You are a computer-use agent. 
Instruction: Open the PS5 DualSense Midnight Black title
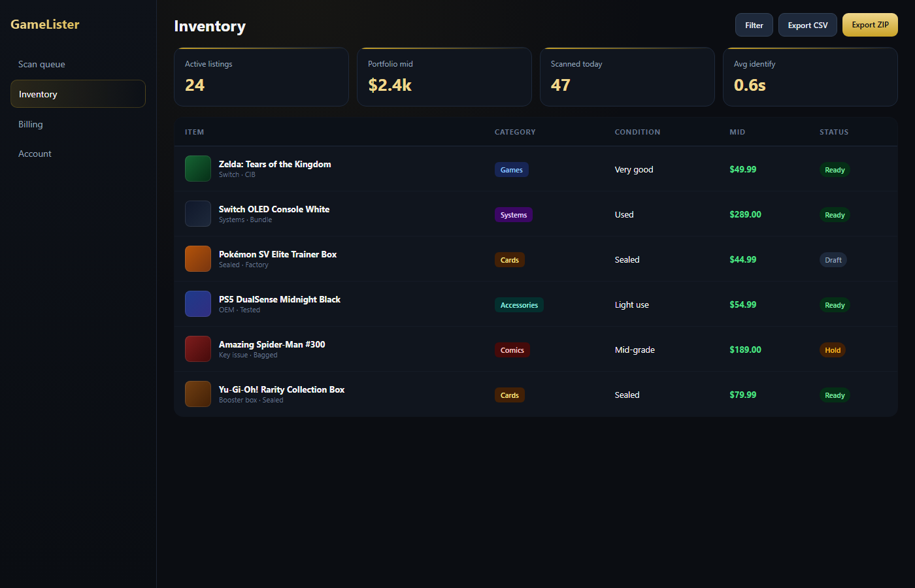(x=280, y=299)
